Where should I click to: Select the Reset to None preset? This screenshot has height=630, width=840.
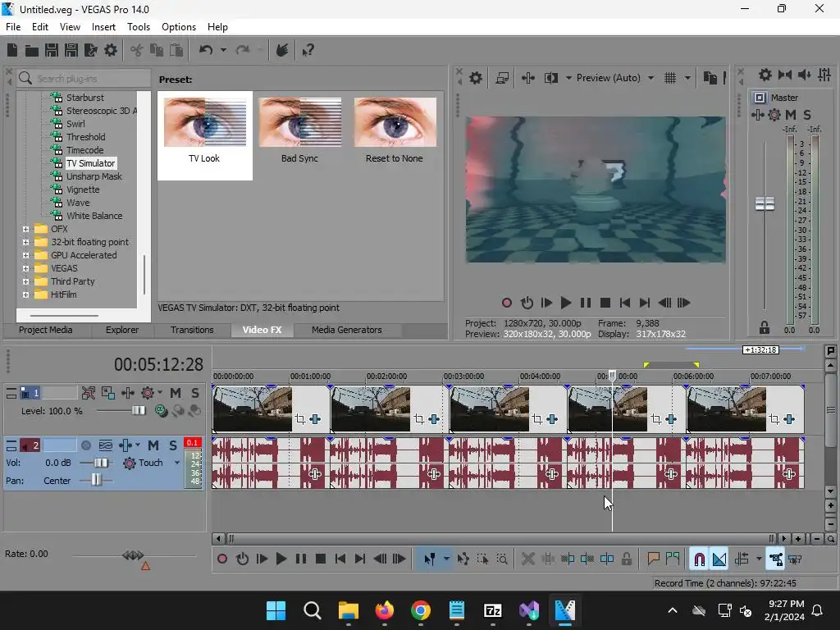pyautogui.click(x=395, y=130)
